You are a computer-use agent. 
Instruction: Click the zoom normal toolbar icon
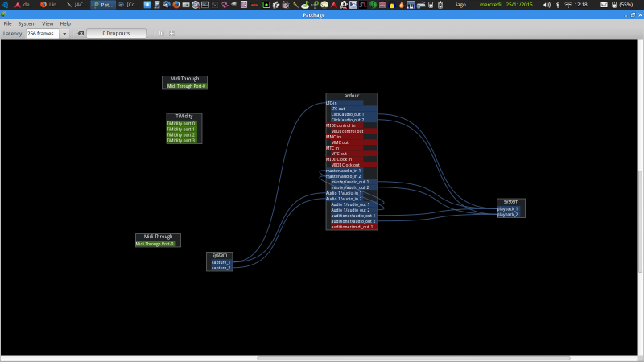tap(161, 34)
